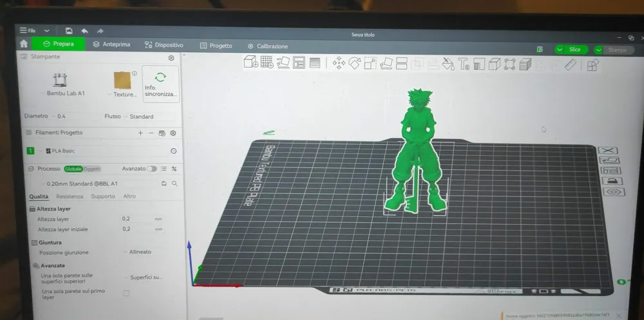The width and height of the screenshot is (644, 320).
Task: Remove last filament with minus icon
Action: click(x=151, y=133)
